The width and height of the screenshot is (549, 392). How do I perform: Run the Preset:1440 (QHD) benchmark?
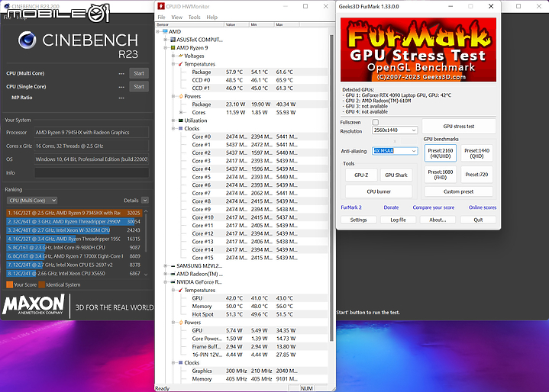point(476,153)
